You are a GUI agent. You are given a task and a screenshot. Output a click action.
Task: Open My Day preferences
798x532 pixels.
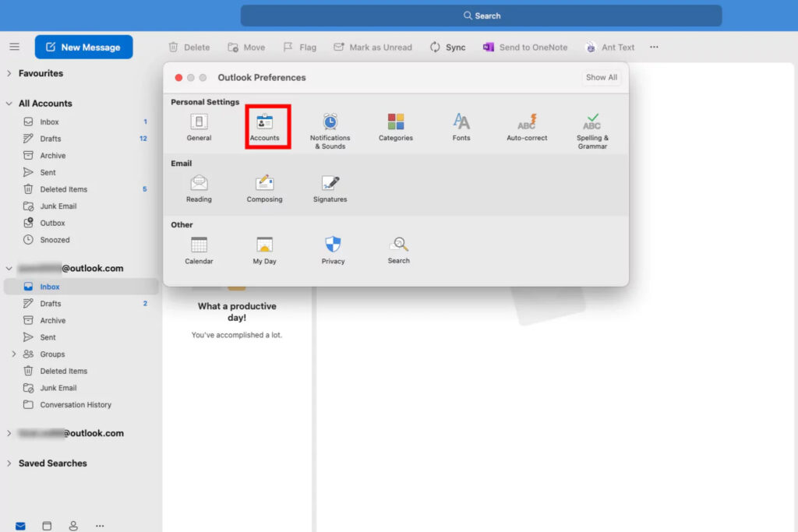pos(265,250)
